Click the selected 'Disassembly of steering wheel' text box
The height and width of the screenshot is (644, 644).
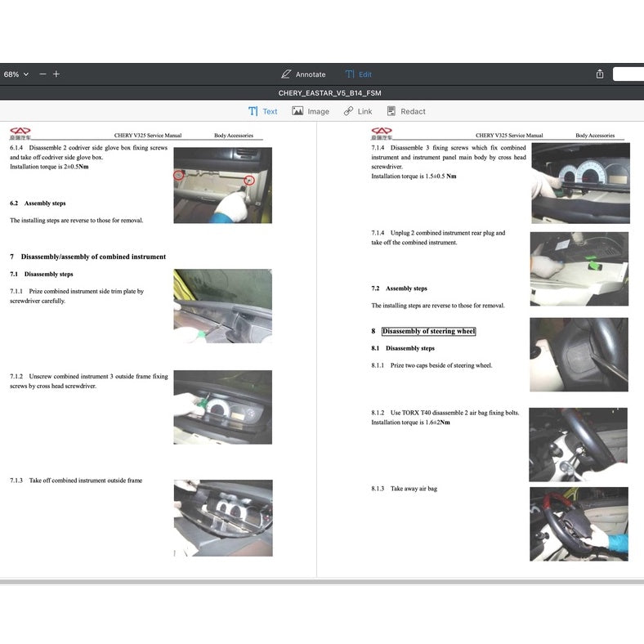(428, 331)
